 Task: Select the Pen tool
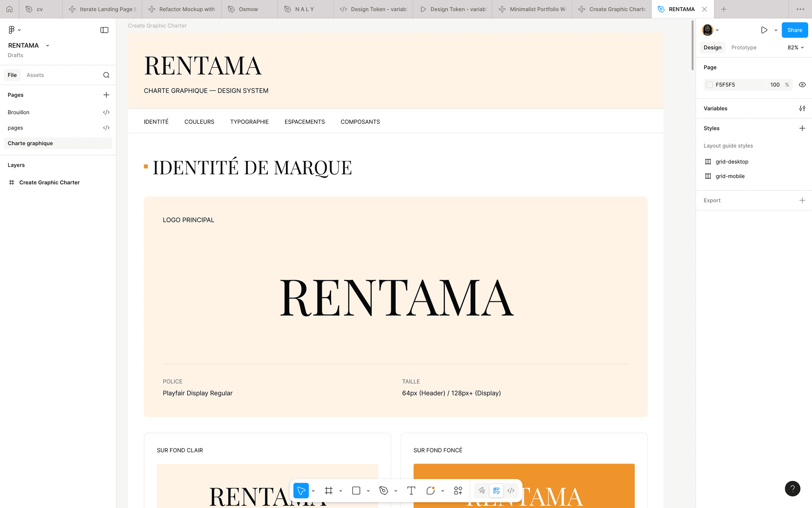coord(384,490)
